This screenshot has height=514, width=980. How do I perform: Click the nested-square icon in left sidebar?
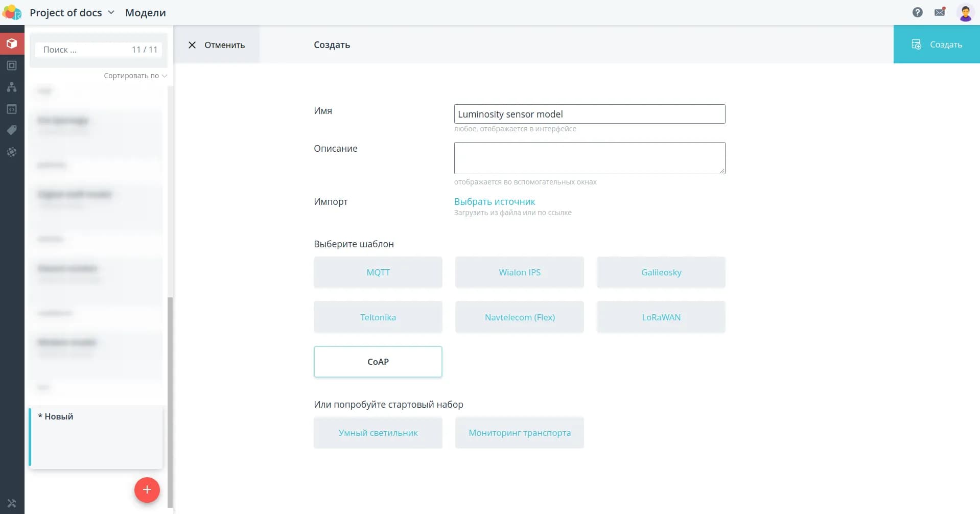(12, 65)
